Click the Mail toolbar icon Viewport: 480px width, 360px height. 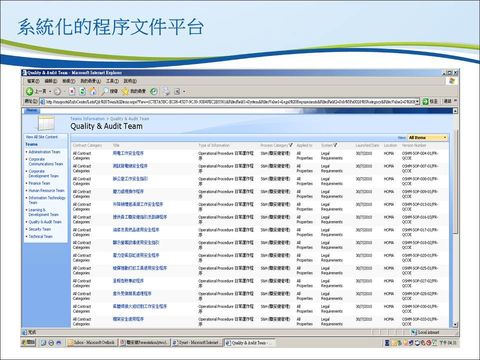pyautogui.click(x=166, y=91)
